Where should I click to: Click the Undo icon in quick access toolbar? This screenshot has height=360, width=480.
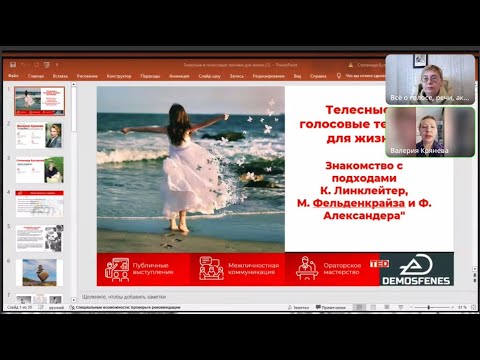tap(23, 65)
